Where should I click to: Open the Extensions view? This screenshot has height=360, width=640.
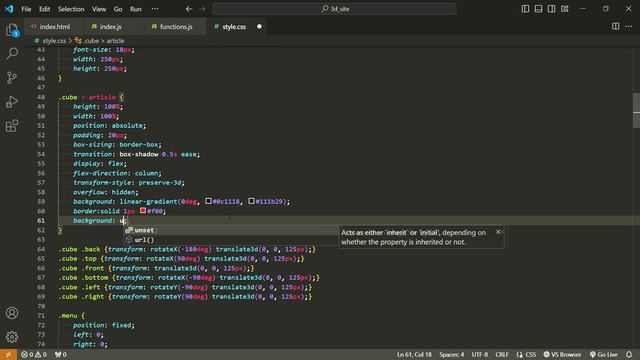(12, 126)
